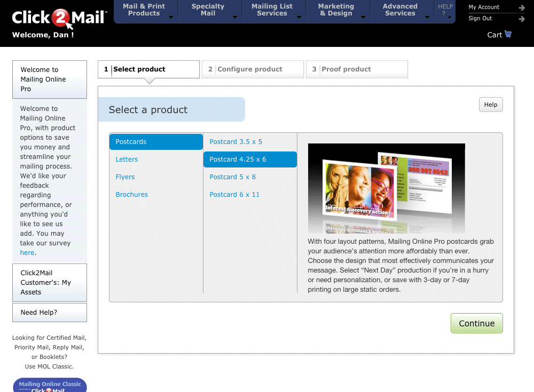Viewport: 534px width, 392px height.
Task: Switch to the Configure product step
Action: point(253,69)
